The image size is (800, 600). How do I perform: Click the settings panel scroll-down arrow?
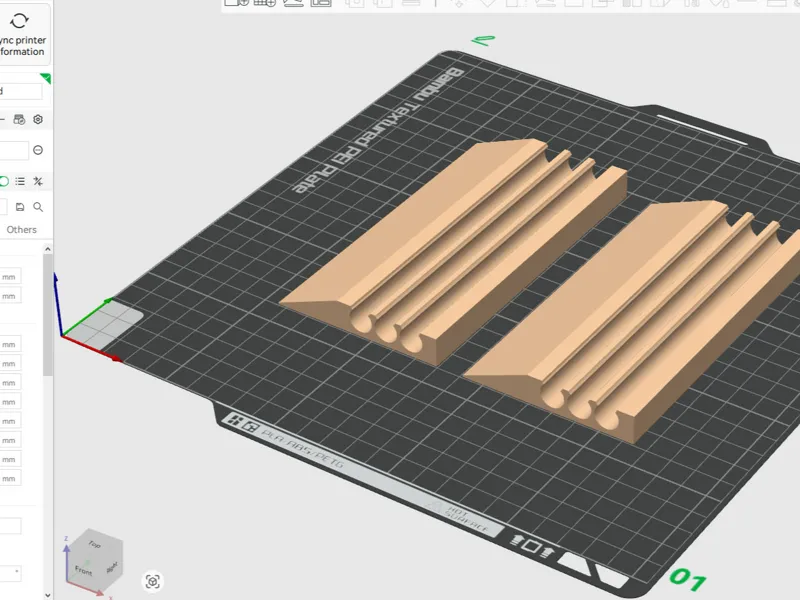(47, 594)
